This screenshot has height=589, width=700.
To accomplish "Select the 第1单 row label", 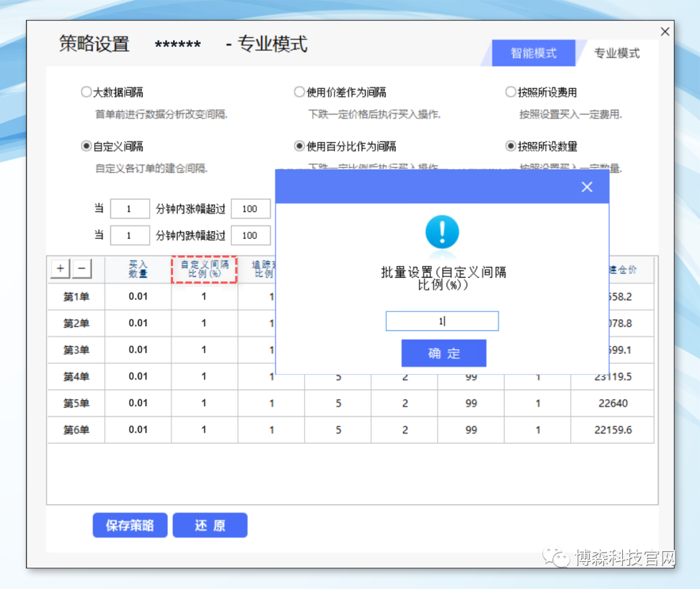I will click(76, 296).
